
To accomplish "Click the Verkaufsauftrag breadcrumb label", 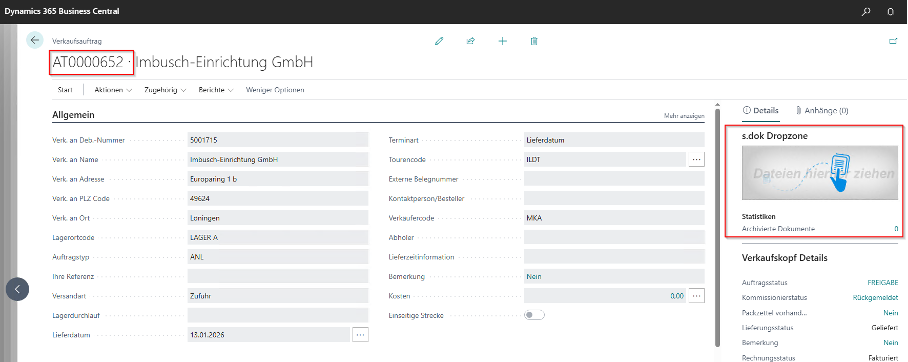I will 77,41.
